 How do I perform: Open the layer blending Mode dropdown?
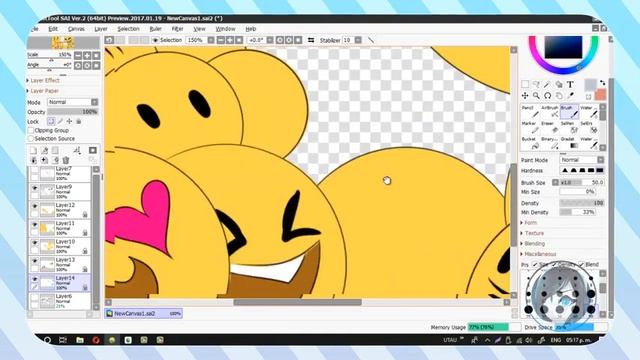point(73,102)
